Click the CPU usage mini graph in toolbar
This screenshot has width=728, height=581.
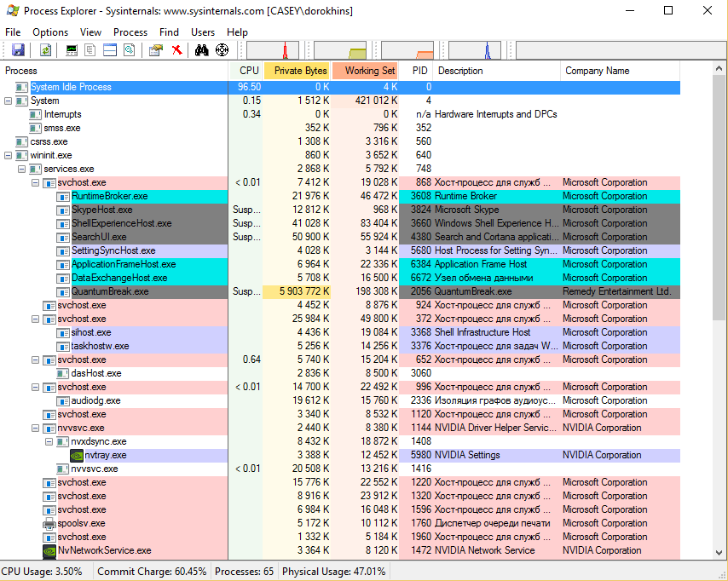coord(273,50)
